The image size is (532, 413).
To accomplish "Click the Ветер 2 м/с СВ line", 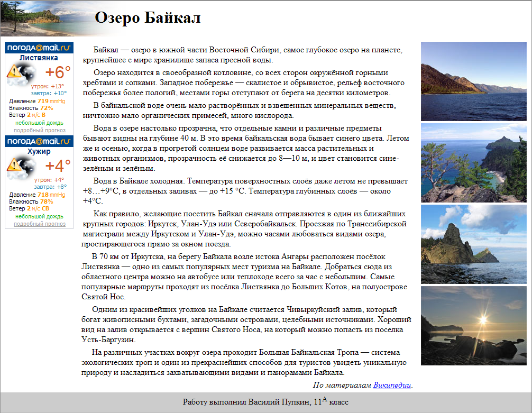I will point(29,208).
